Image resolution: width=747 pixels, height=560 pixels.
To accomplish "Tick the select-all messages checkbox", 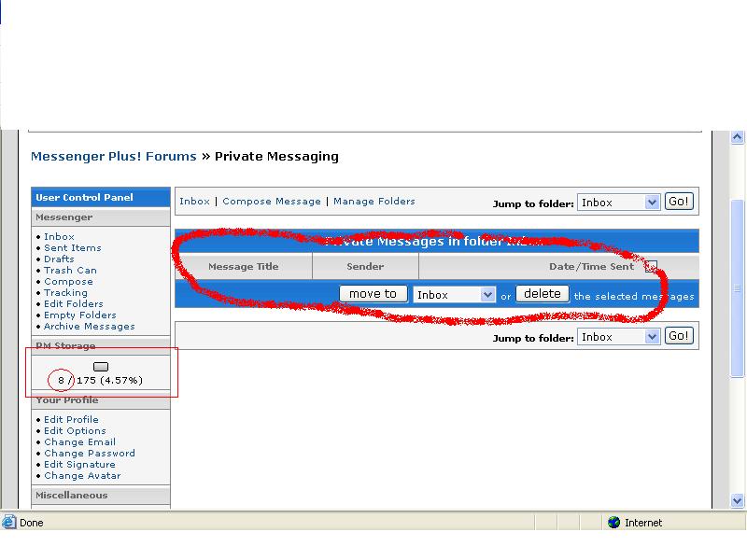I will 651,267.
